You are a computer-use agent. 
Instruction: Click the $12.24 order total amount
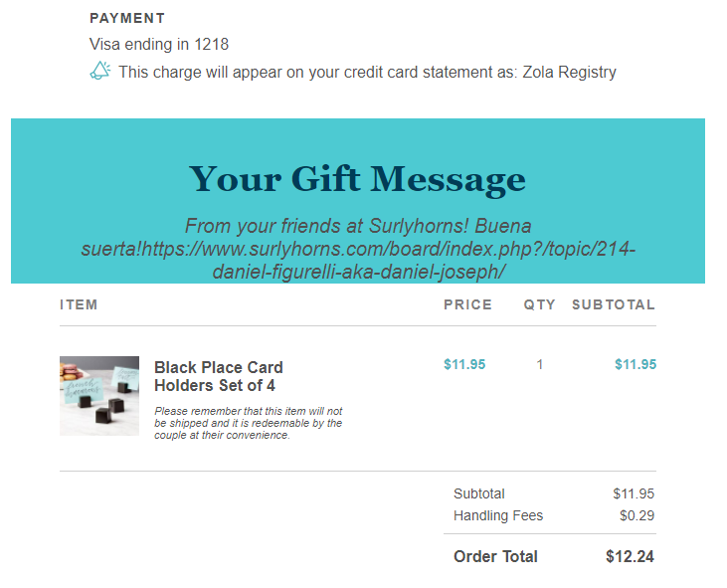point(630,556)
